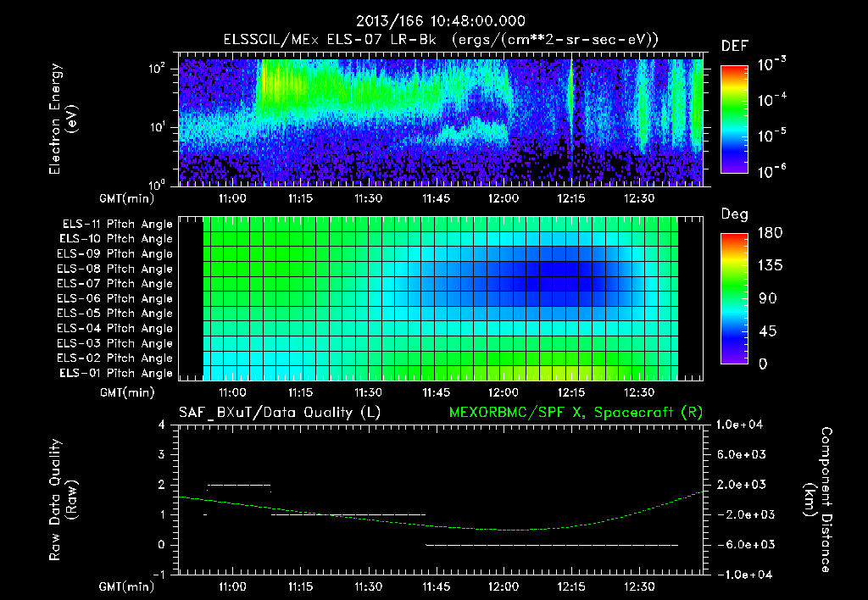Viewport: 868px width, 600px height.
Task: Select the Deg color bar label
Action: [735, 214]
